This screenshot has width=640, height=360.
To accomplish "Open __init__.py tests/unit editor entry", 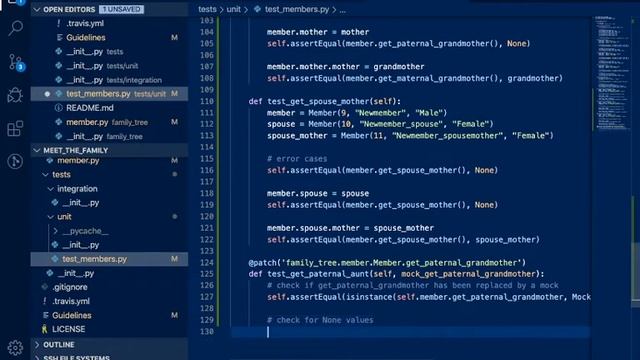I will click(109, 66).
